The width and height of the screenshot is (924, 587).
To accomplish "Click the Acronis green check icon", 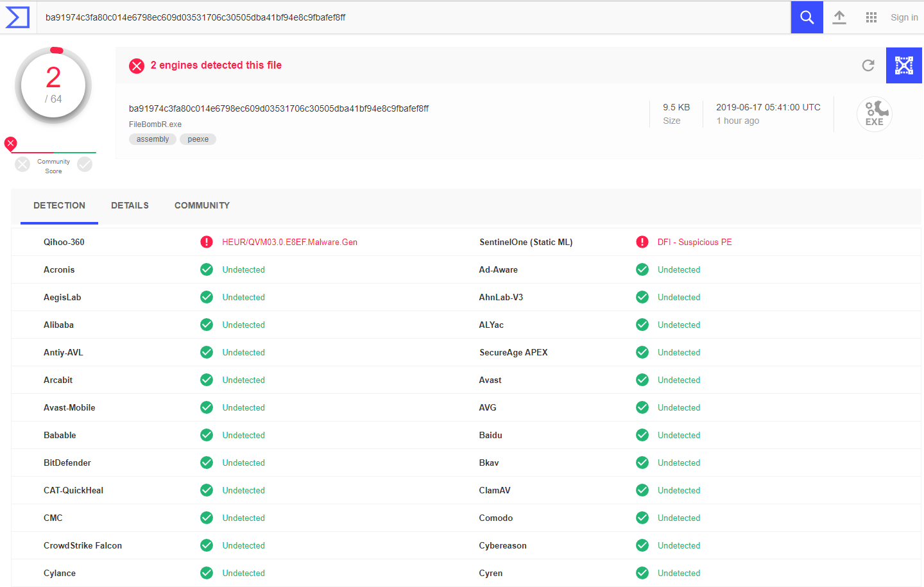I will [207, 269].
